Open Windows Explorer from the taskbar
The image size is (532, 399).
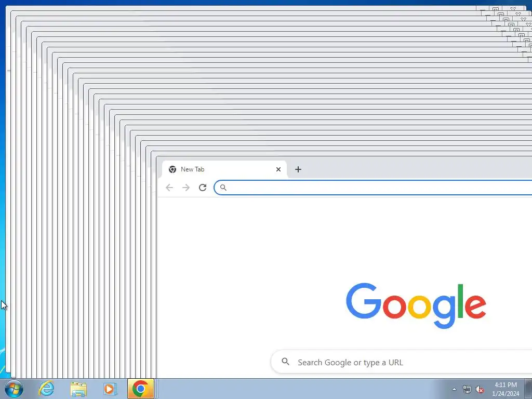pos(78,389)
